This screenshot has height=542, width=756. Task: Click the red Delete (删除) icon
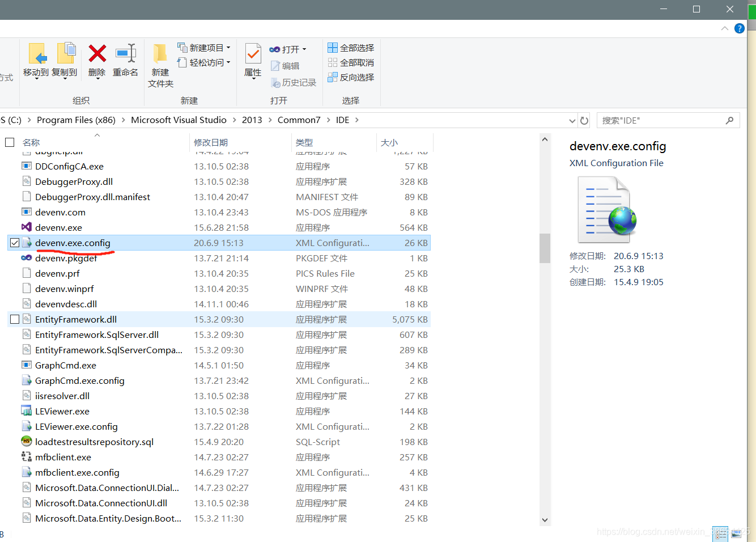click(x=97, y=53)
